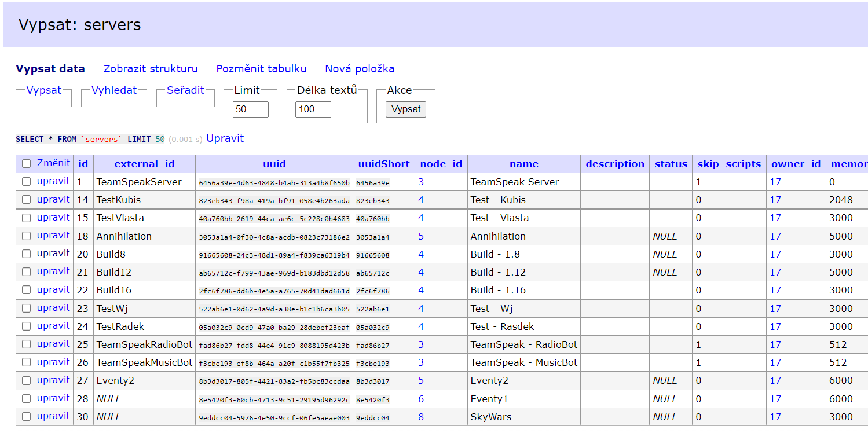Sort by name column header

point(524,164)
